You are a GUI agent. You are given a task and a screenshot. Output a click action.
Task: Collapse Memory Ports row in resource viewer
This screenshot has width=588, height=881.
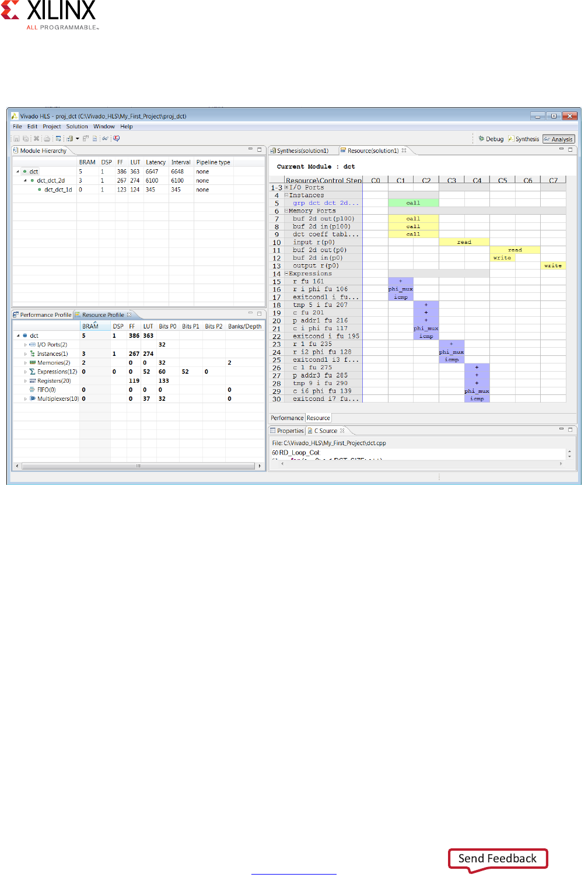[x=286, y=211]
